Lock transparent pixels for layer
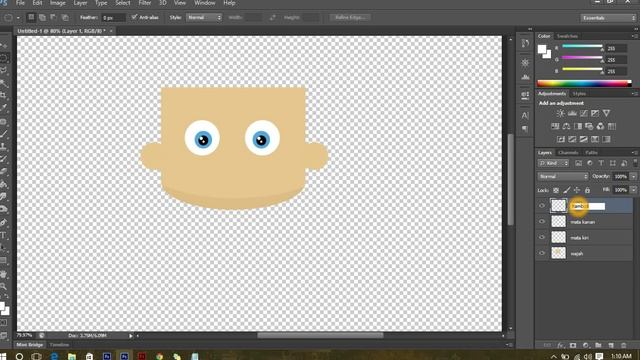Viewport: 640px width, 360px height. 556,190
